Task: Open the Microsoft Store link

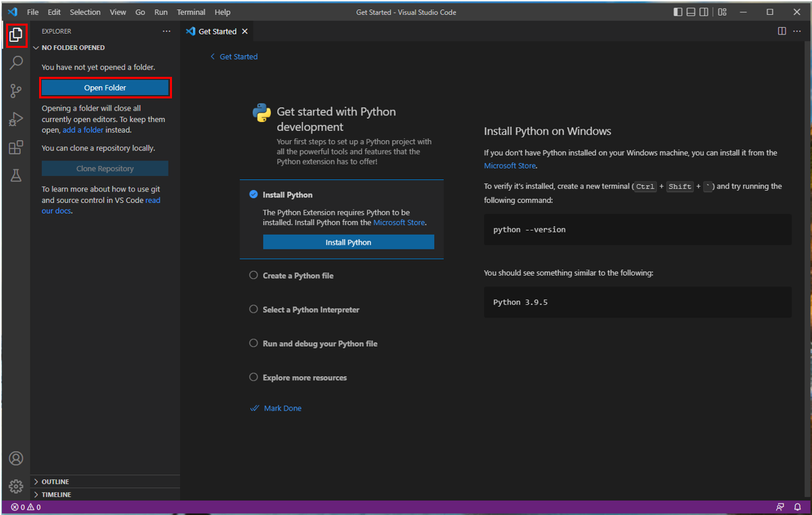Action: (509, 165)
